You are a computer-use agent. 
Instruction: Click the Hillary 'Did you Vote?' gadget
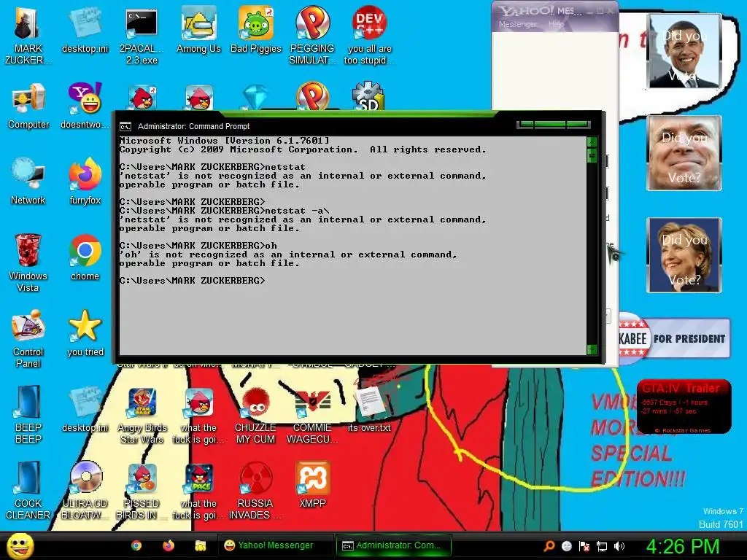click(x=684, y=255)
